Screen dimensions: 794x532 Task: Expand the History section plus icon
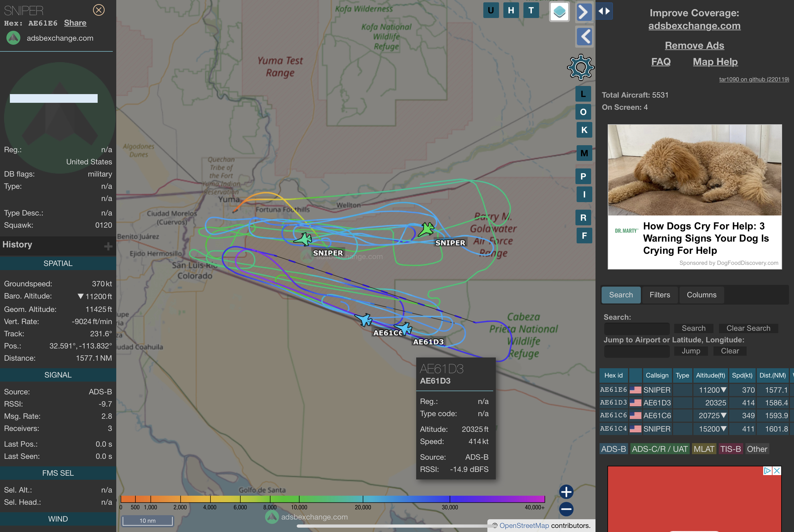(x=108, y=246)
